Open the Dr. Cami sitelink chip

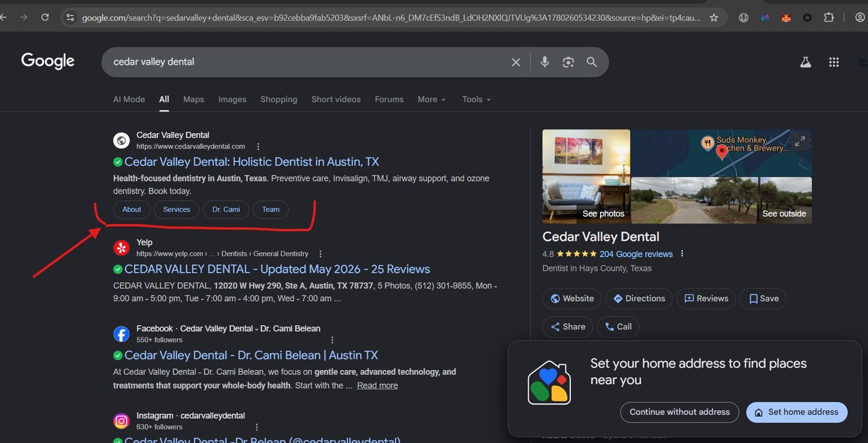click(x=226, y=209)
